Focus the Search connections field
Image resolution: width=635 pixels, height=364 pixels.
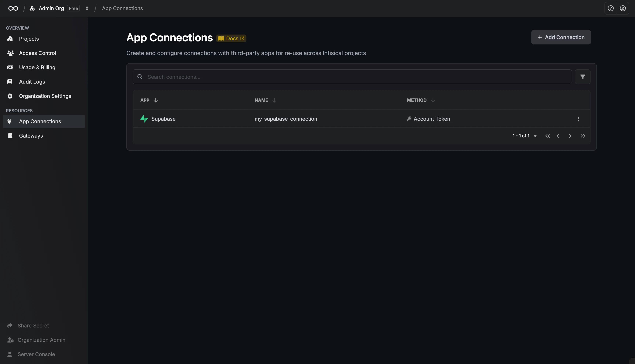click(x=352, y=77)
